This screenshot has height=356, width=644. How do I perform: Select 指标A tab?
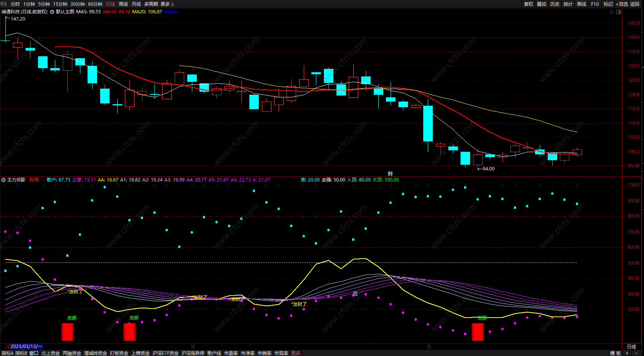point(7,353)
